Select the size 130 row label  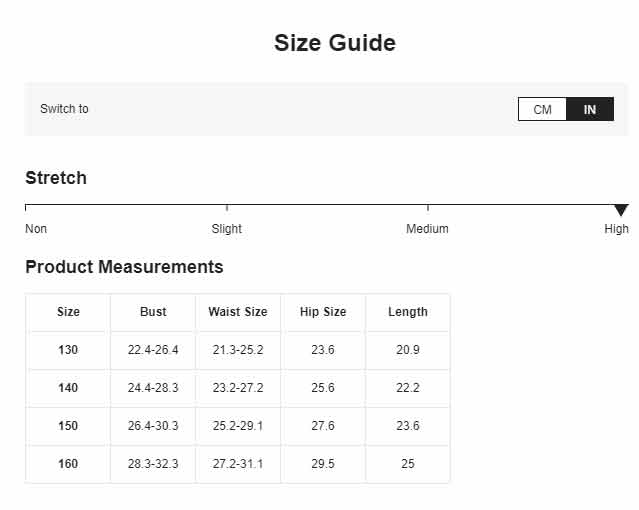click(68, 350)
